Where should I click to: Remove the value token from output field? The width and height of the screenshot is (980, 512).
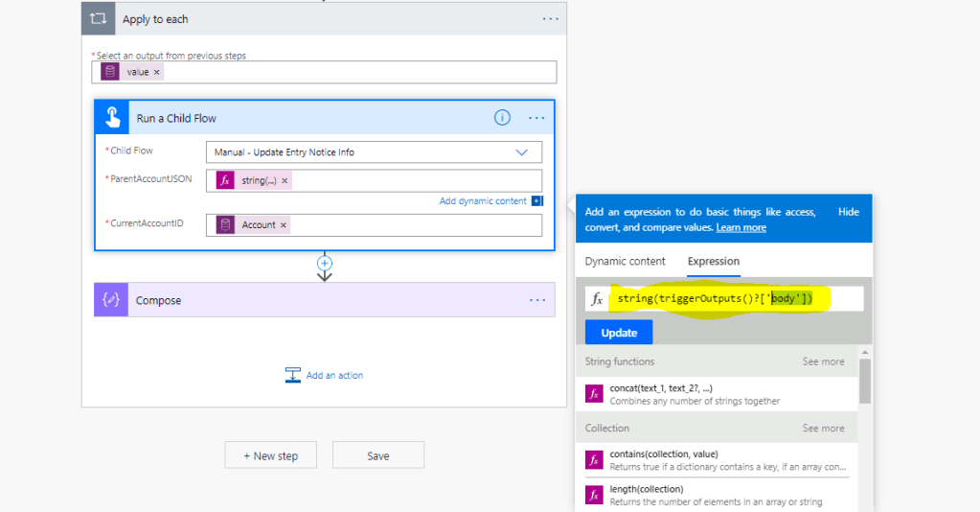click(157, 72)
